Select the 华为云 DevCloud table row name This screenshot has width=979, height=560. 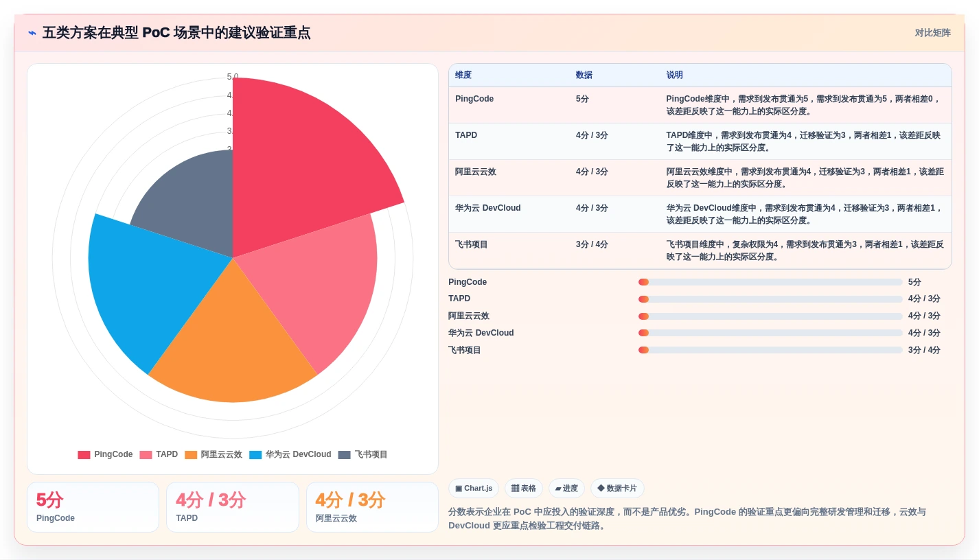(488, 208)
